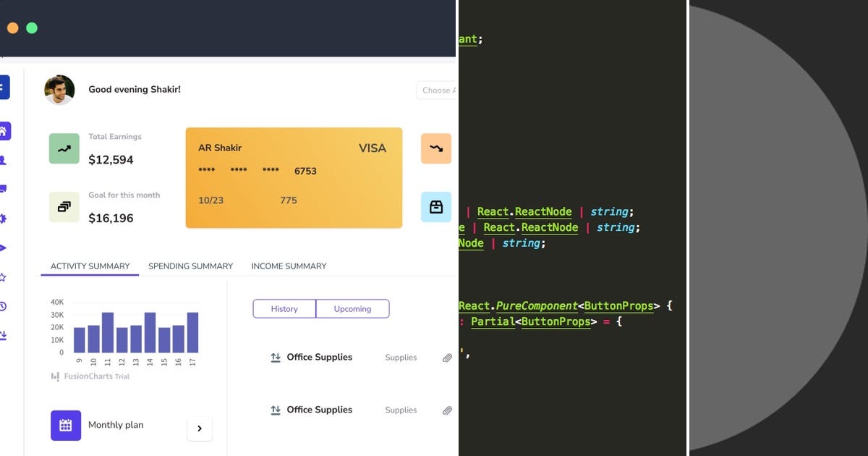Open the Choose Account dropdown
This screenshot has height=456, width=868.
click(x=437, y=90)
